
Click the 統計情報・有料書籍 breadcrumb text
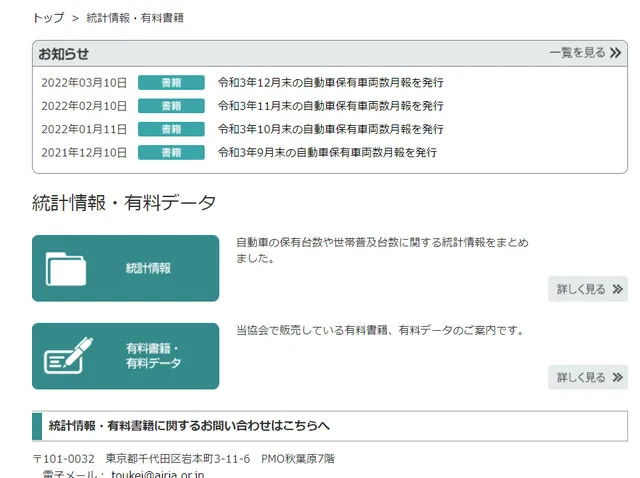pyautogui.click(x=135, y=18)
